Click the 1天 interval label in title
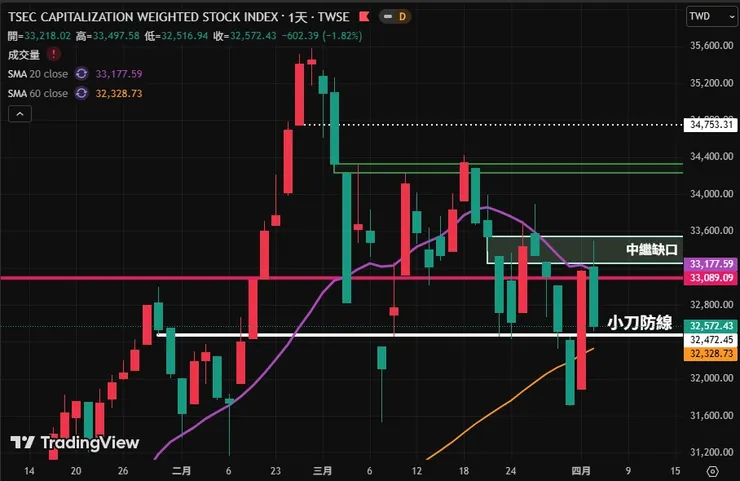 298,17
